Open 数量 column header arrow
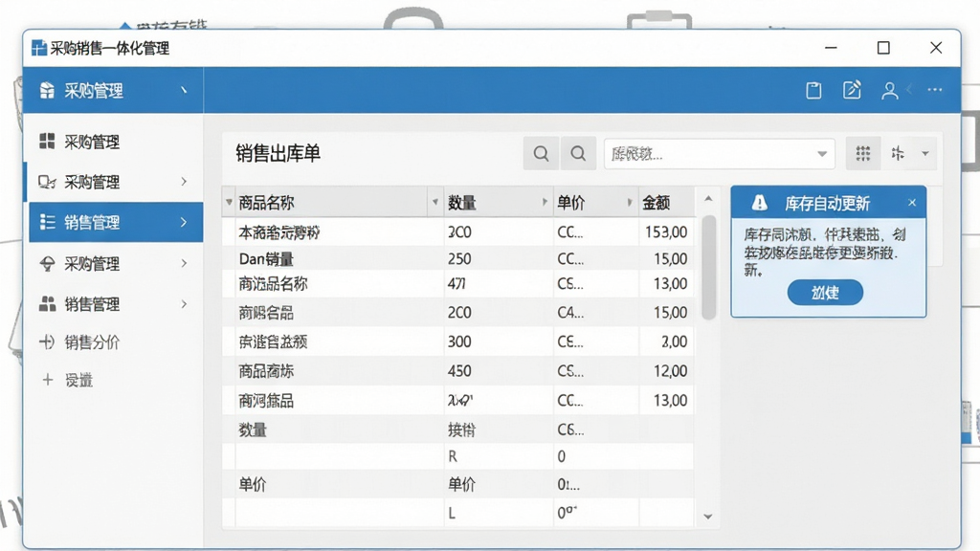 545,203
